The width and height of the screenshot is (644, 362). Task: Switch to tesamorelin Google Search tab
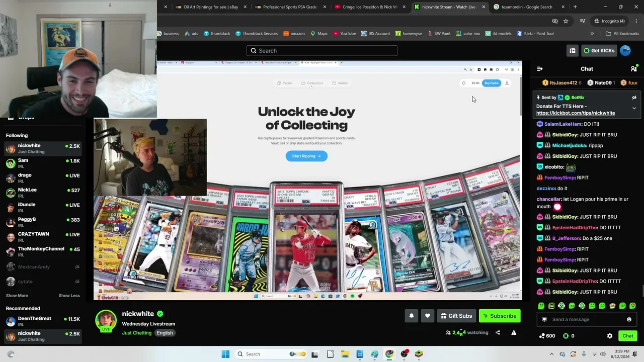(529, 7)
